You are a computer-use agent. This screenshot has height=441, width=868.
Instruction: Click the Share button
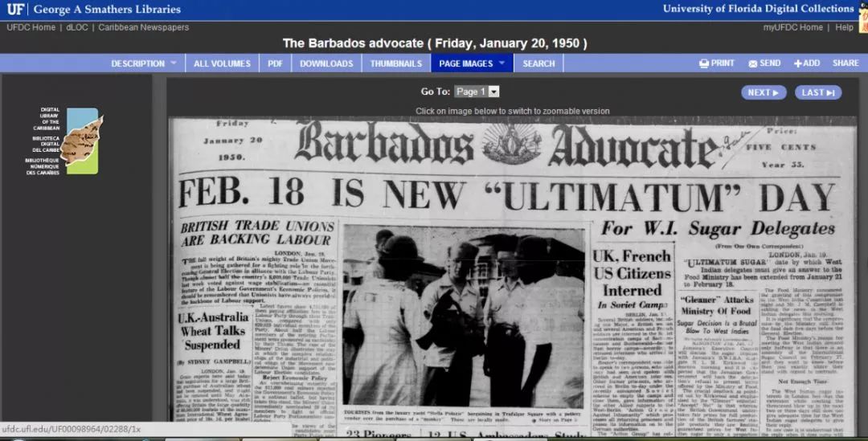(845, 63)
